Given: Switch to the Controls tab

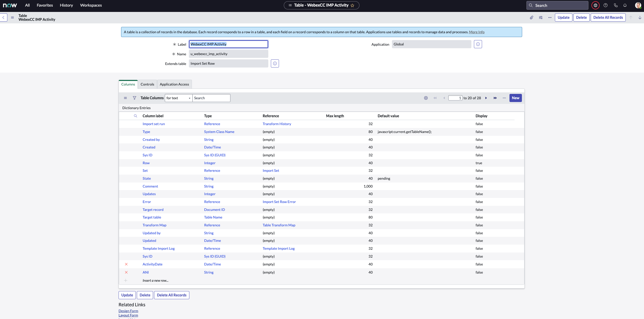Looking at the screenshot, I should pos(147,84).
